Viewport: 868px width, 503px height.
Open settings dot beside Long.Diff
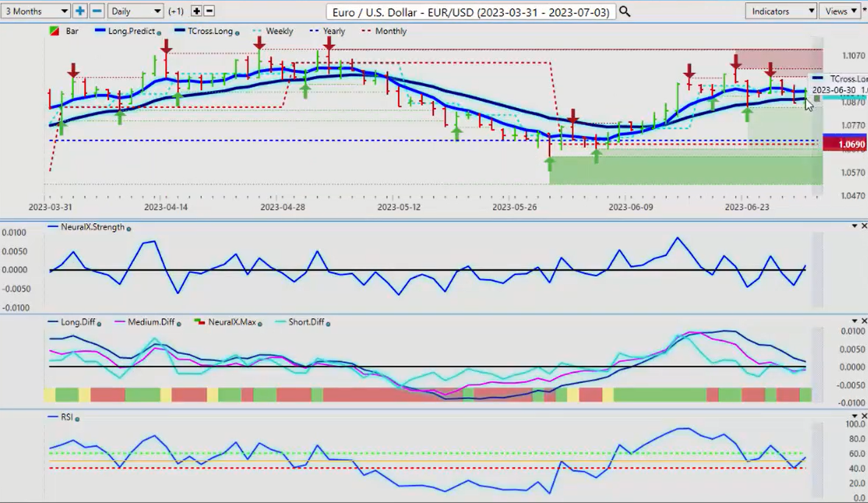coord(99,324)
